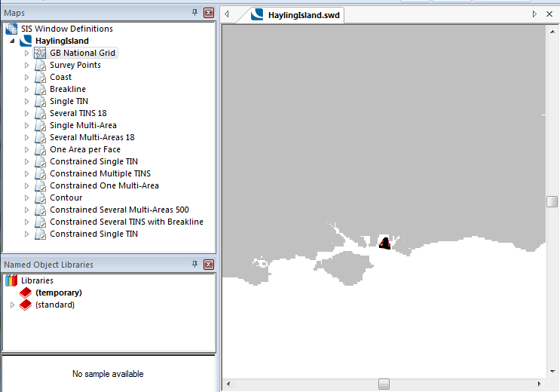Image resolution: width=560 pixels, height=392 pixels.
Task: Expand the Breakline overlay node
Action: [x=26, y=89]
